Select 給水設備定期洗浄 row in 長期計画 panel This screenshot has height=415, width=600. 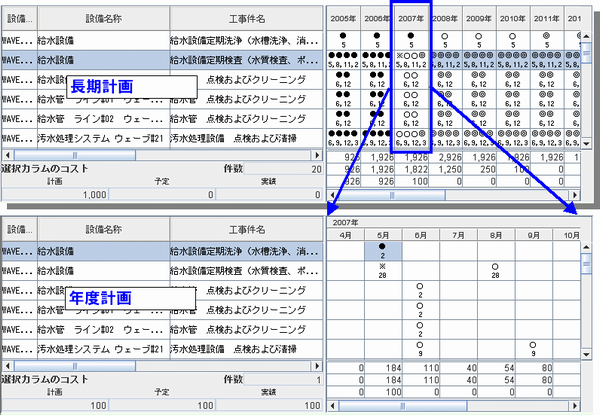[162, 41]
